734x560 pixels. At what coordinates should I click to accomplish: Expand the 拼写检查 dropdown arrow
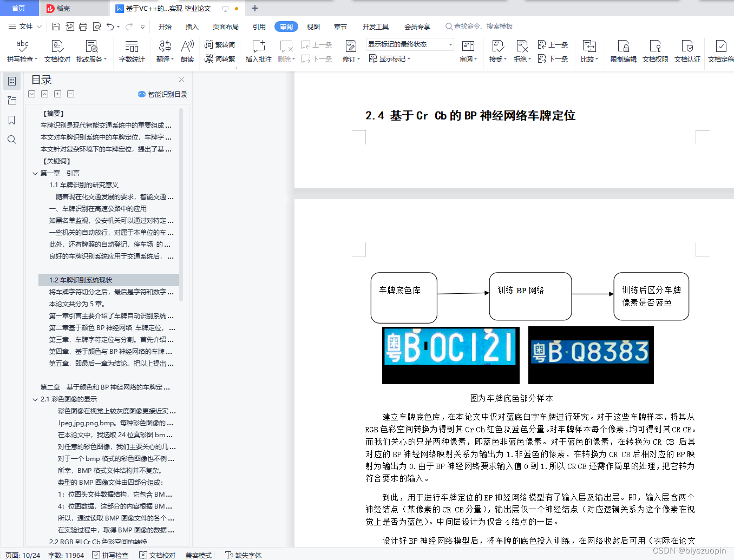(36, 59)
